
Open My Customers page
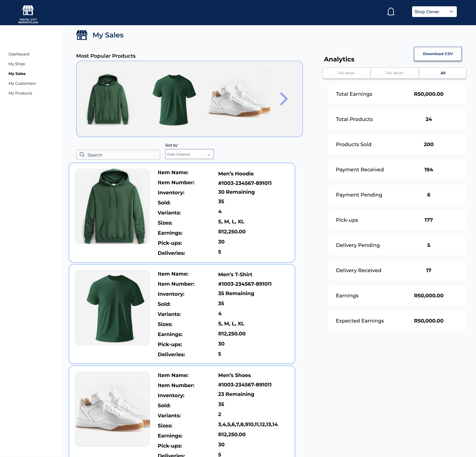pos(22,83)
